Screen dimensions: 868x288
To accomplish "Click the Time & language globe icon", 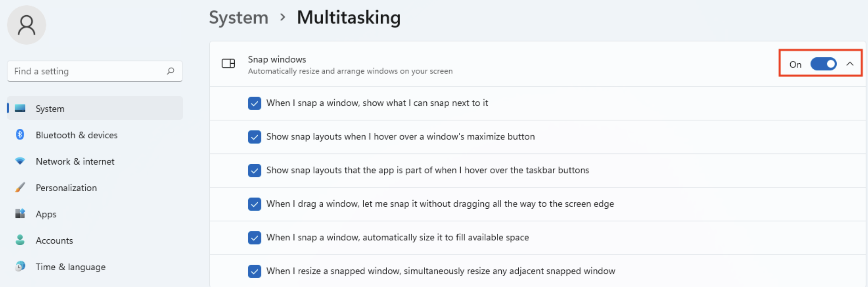I will click(x=20, y=266).
